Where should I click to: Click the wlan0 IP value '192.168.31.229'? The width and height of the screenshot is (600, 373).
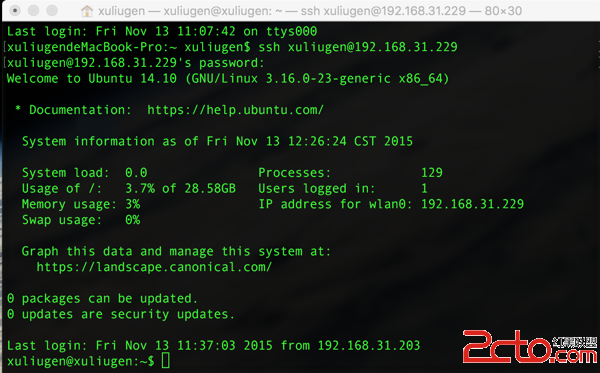coord(473,204)
